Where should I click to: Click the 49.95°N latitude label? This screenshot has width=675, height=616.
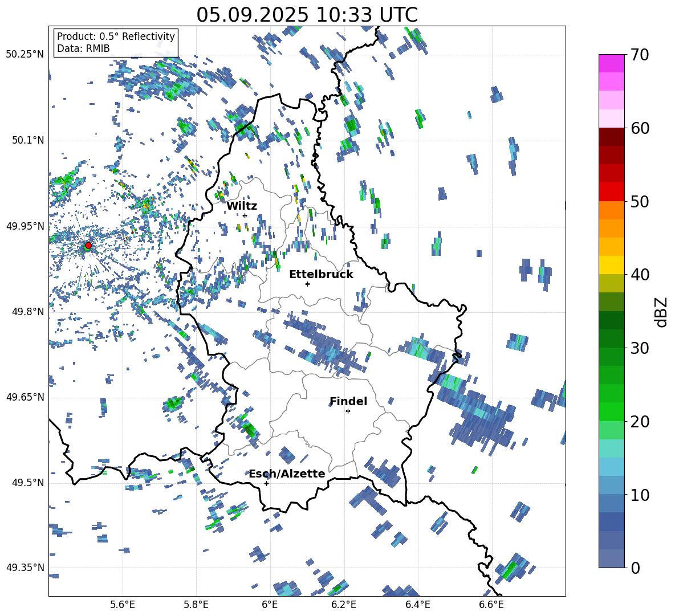coord(25,226)
